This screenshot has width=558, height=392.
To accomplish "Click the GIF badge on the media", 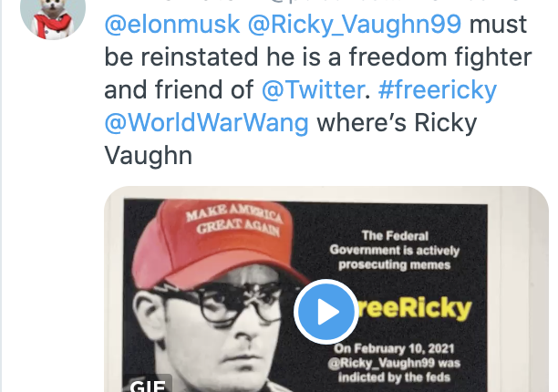I will tap(148, 384).
